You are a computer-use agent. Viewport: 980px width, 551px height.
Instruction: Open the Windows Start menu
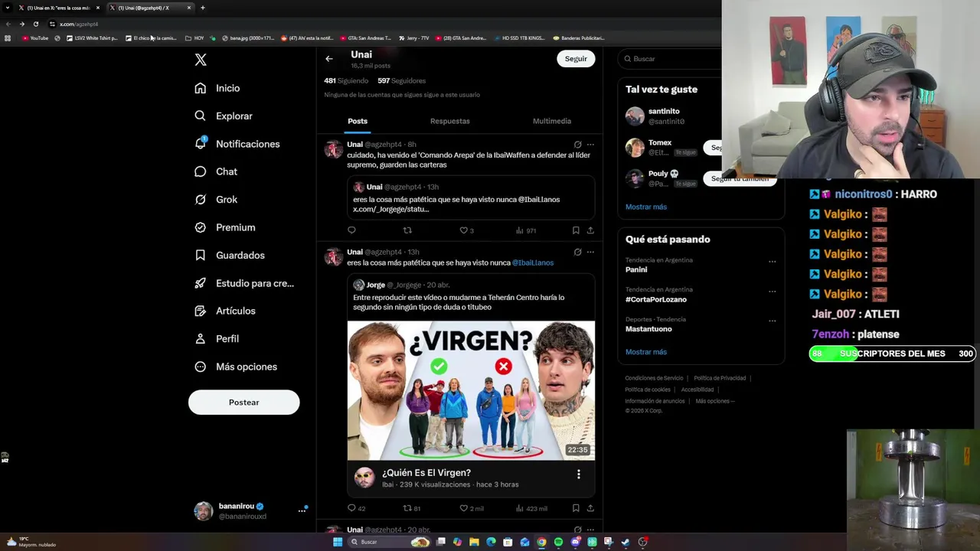click(338, 542)
